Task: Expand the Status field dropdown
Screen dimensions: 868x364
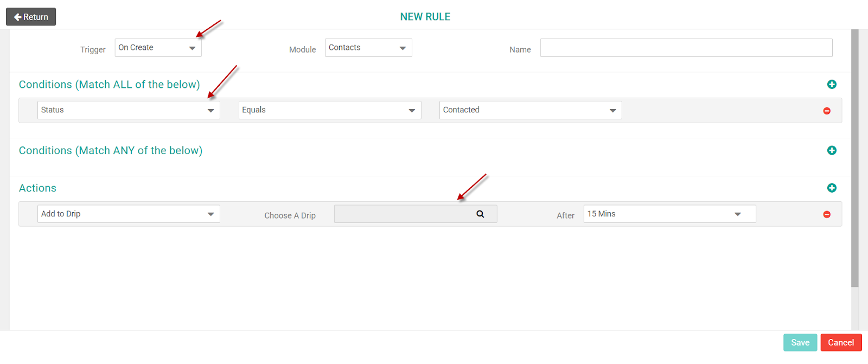Action: (129, 110)
